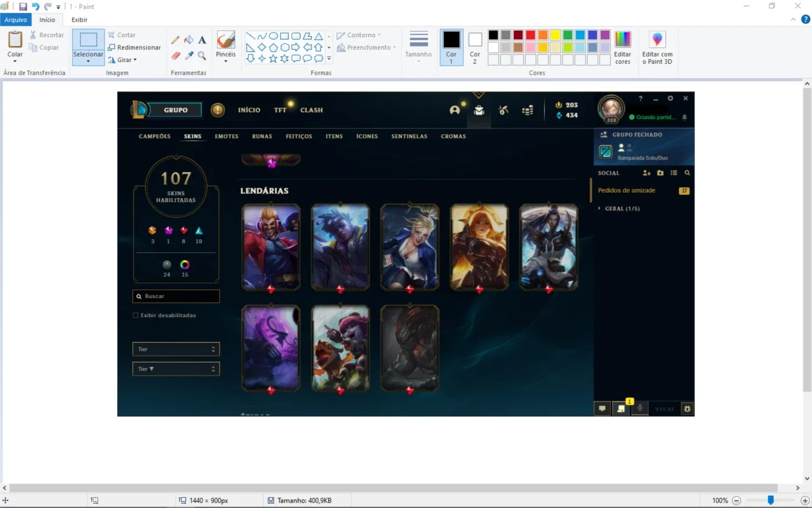Choose the Right arrow shape

[x=296, y=47]
